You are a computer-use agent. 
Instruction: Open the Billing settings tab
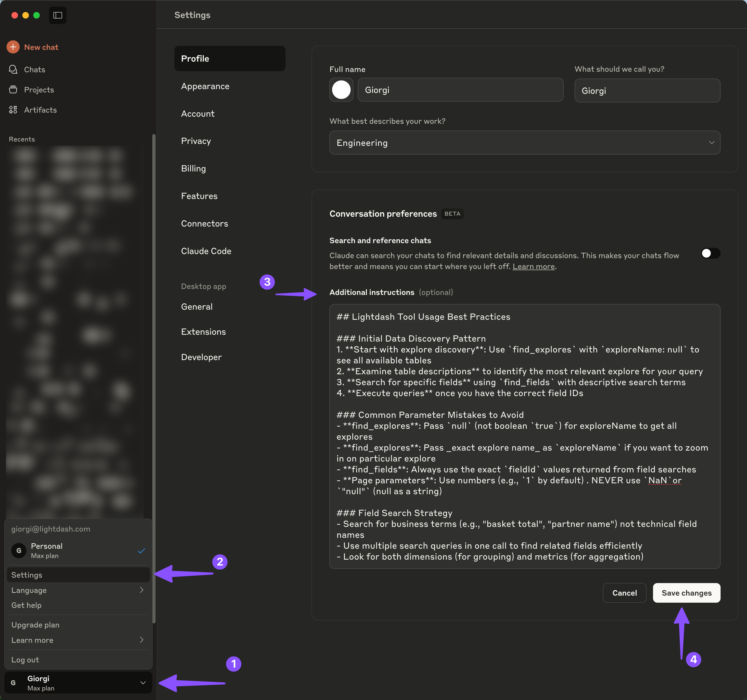pyautogui.click(x=193, y=168)
